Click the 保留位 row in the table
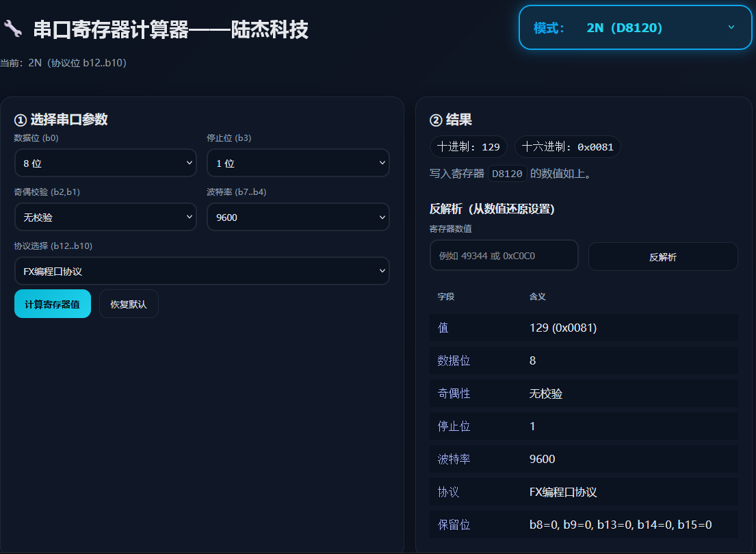Image resolution: width=756 pixels, height=554 pixels. click(x=584, y=525)
